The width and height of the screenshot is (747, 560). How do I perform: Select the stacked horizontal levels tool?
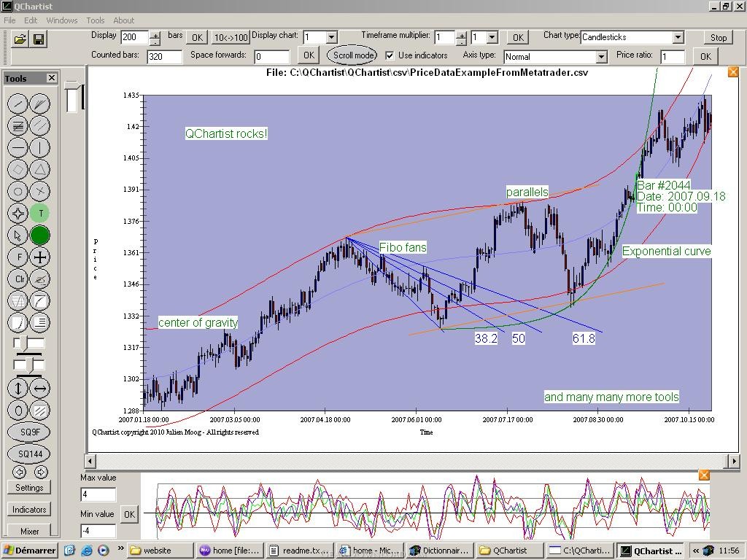18,125
